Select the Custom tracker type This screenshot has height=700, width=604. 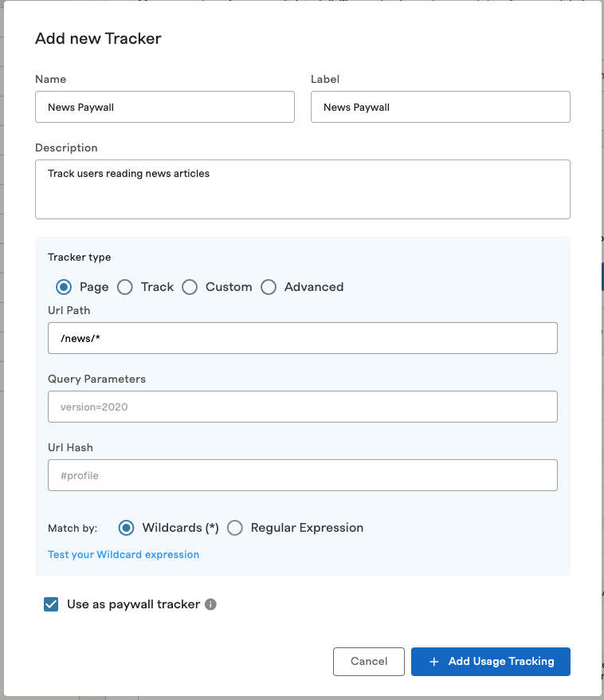[190, 287]
